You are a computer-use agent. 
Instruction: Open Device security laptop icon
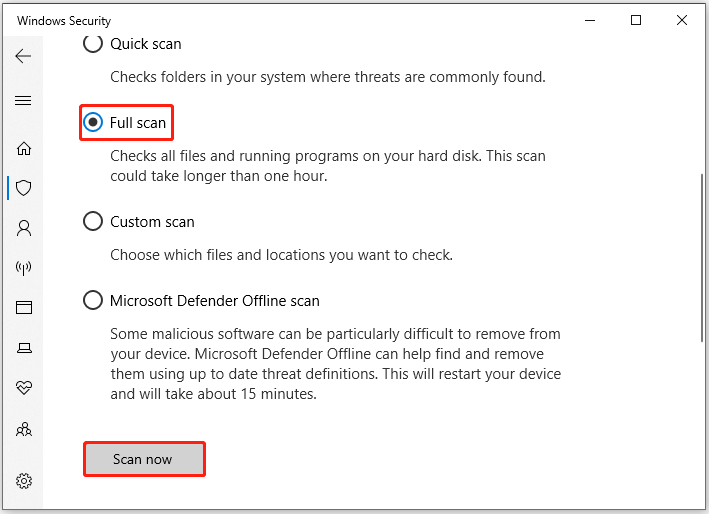click(x=23, y=348)
